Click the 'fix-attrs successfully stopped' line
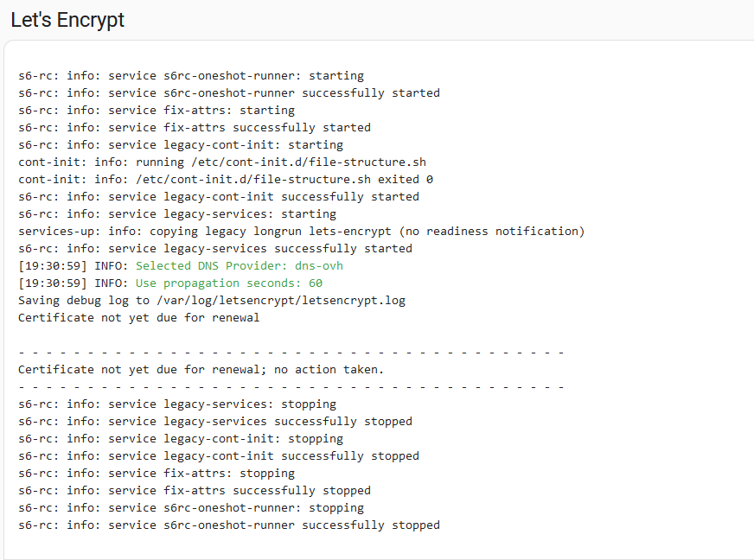 pyautogui.click(x=195, y=491)
